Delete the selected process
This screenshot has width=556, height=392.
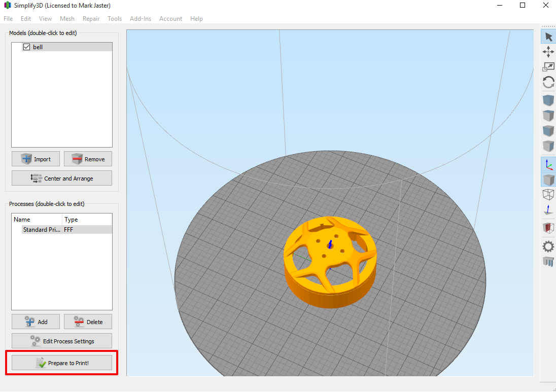click(88, 322)
